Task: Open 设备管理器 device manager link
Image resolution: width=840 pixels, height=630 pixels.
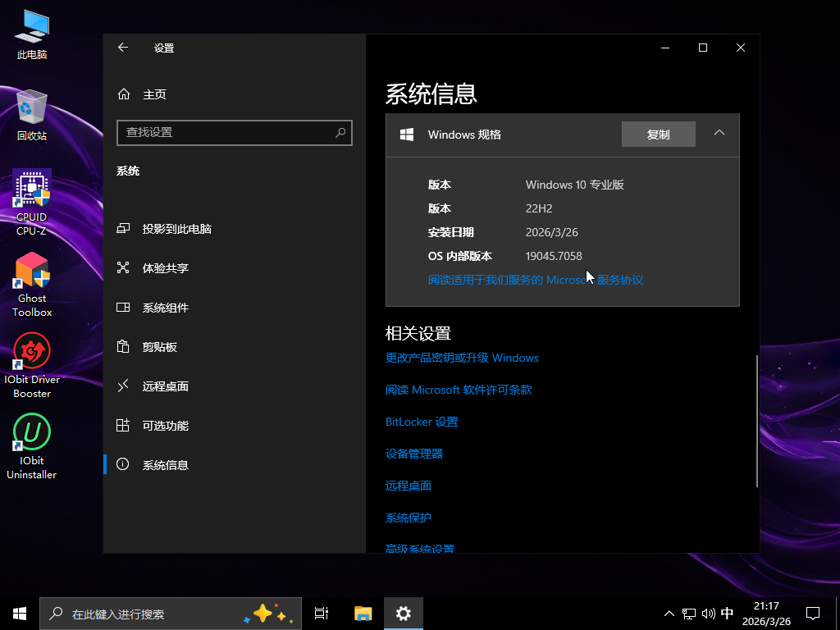Action: (414, 454)
